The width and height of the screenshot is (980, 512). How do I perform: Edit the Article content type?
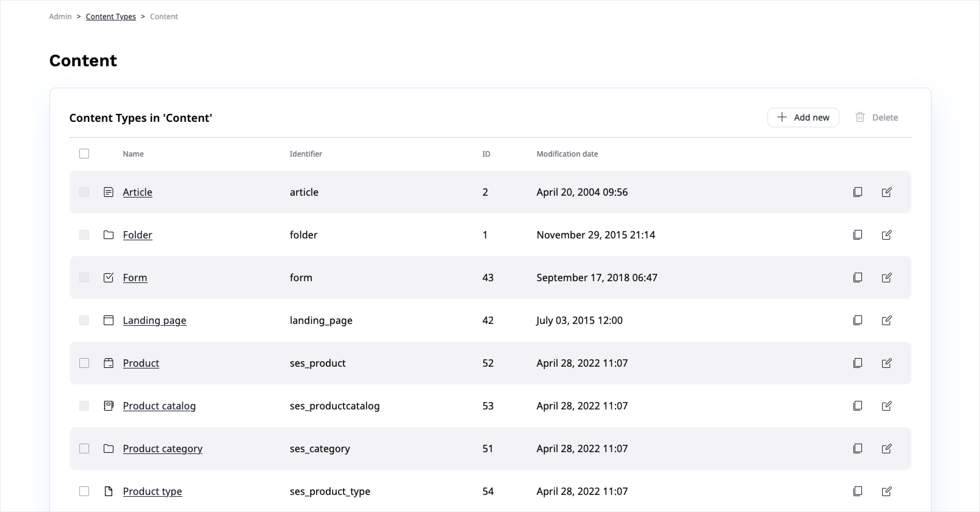(x=886, y=192)
